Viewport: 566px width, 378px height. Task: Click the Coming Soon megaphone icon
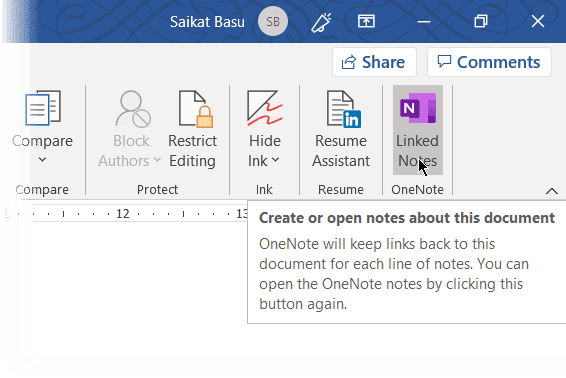[321, 22]
